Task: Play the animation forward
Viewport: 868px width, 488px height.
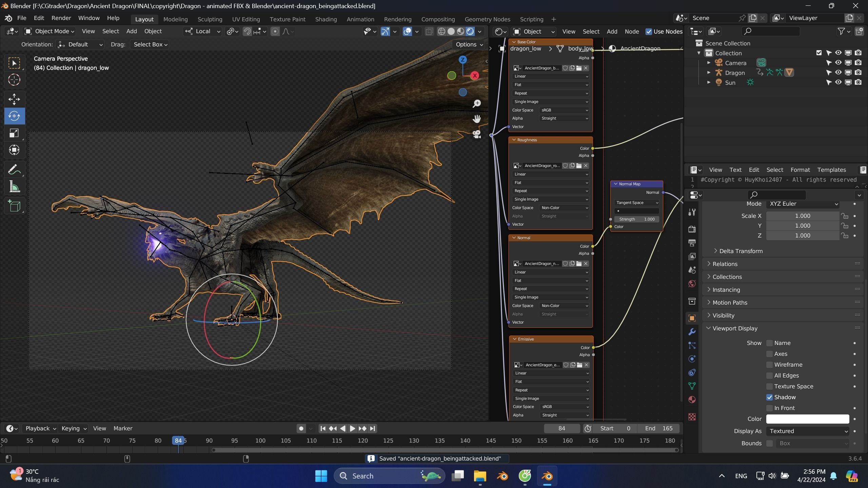Action: (x=352, y=429)
